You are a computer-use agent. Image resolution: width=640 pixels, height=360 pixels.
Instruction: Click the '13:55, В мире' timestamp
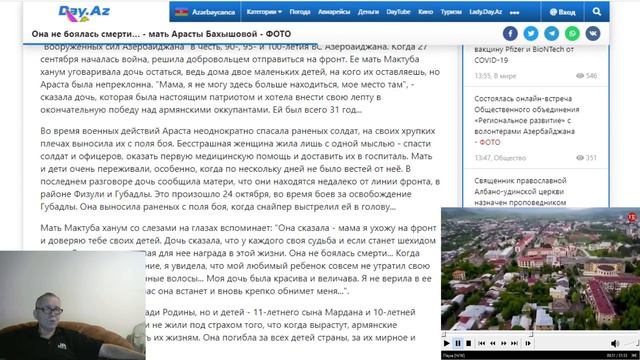(x=495, y=76)
